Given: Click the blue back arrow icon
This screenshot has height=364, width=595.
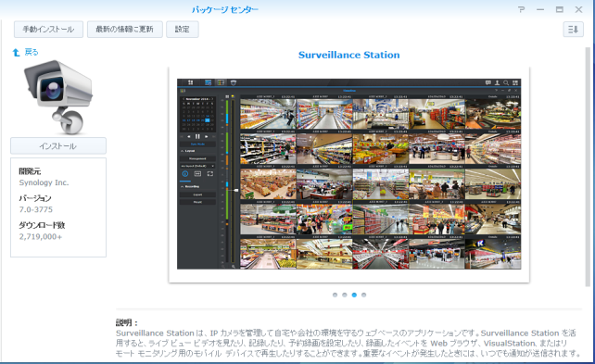Looking at the screenshot, I should tap(16, 52).
